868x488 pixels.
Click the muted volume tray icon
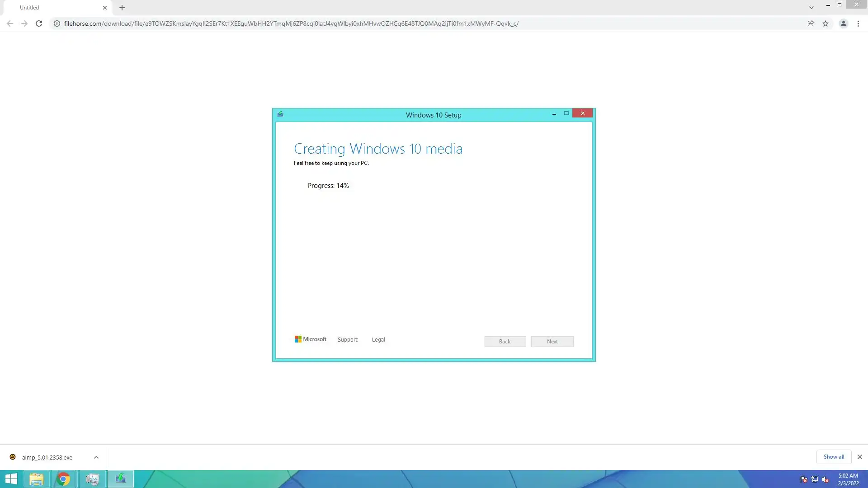point(826,479)
